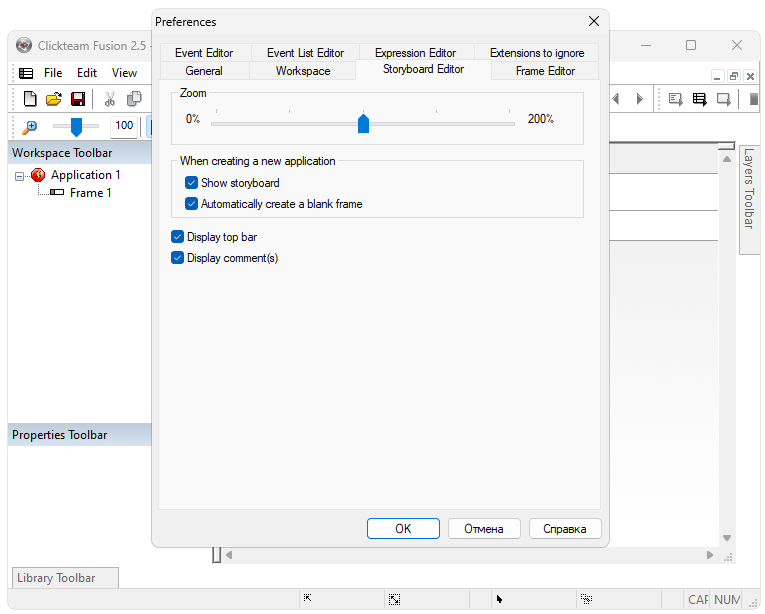The image size is (765, 614).
Task: Click the Storyboard Editor tab
Action: [x=423, y=69]
